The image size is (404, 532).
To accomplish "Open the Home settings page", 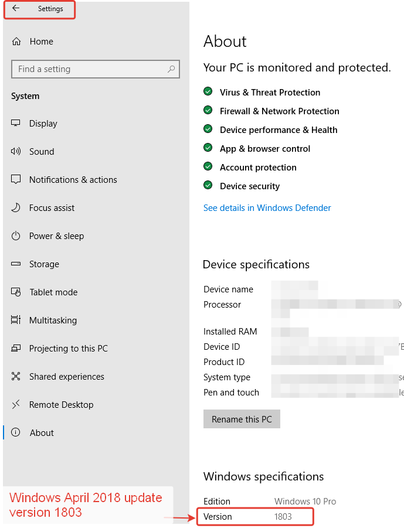I will pyautogui.click(x=42, y=42).
